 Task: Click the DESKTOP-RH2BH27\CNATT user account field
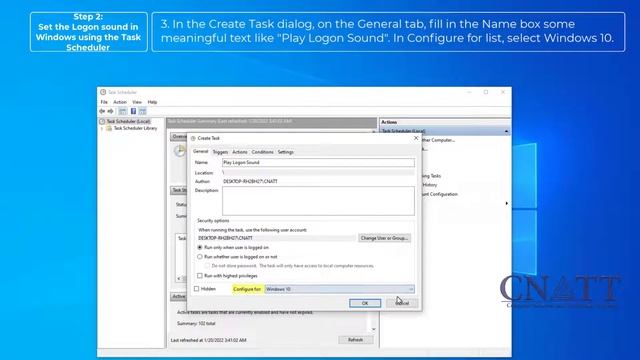point(276,238)
